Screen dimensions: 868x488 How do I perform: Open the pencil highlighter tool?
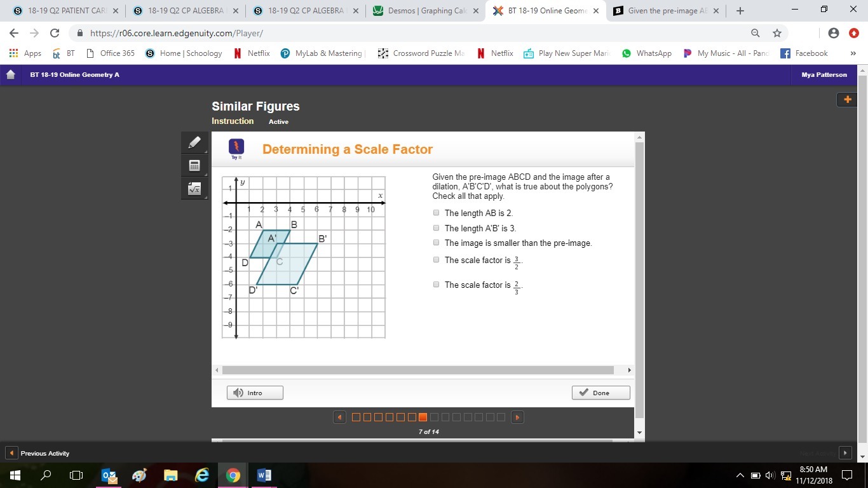click(x=194, y=143)
